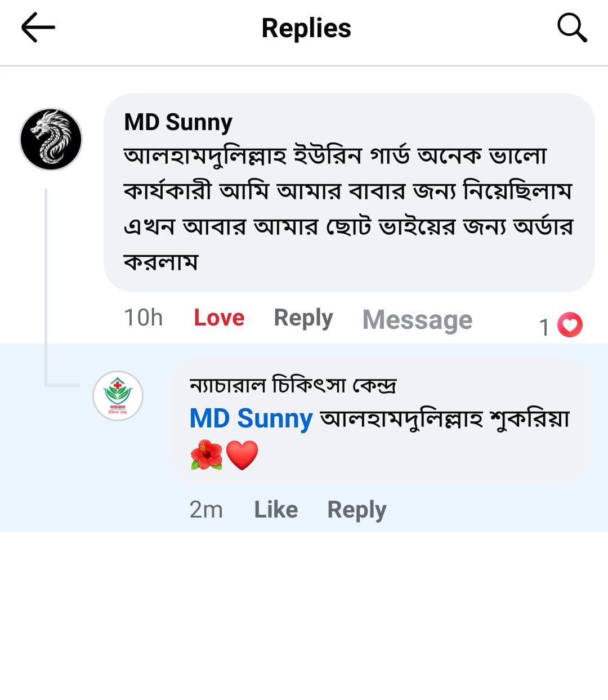The height and width of the screenshot is (700, 608).
Task: Like the page's reply
Action: click(276, 510)
